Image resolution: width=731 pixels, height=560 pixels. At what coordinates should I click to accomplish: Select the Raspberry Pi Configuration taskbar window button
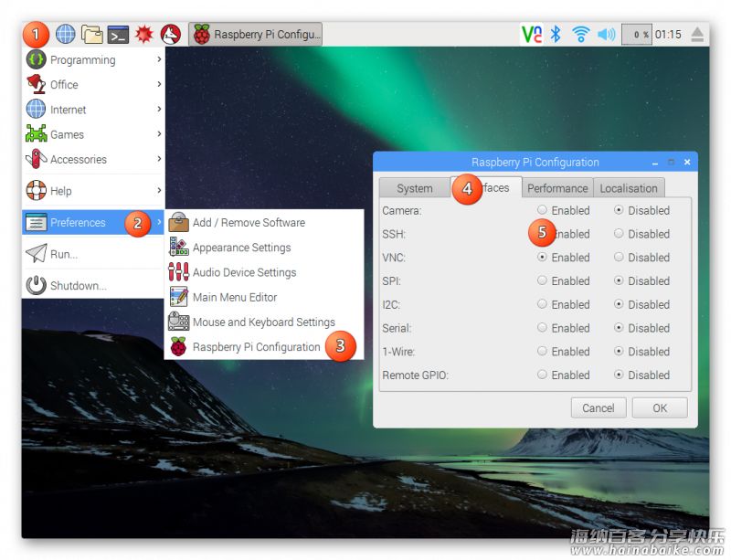[256, 34]
